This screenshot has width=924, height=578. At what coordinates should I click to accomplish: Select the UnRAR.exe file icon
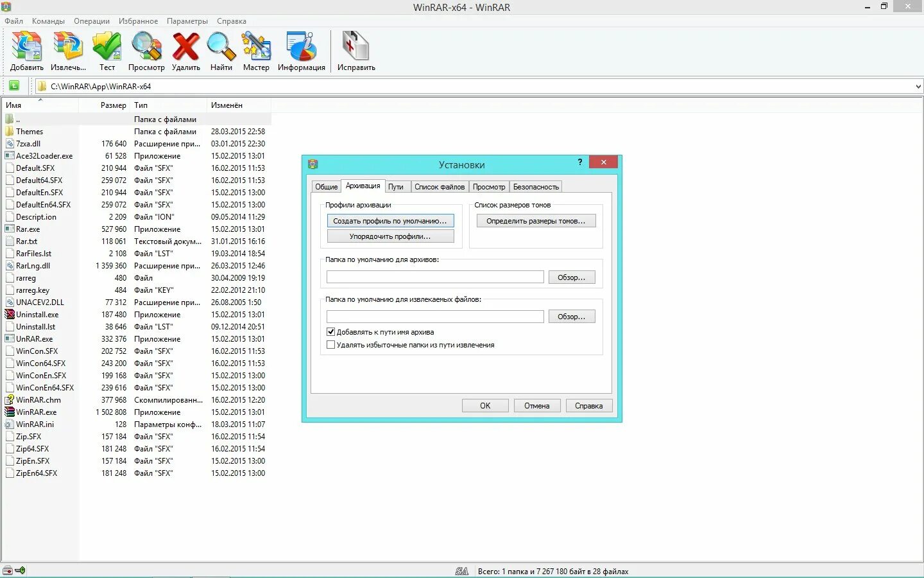pos(10,338)
